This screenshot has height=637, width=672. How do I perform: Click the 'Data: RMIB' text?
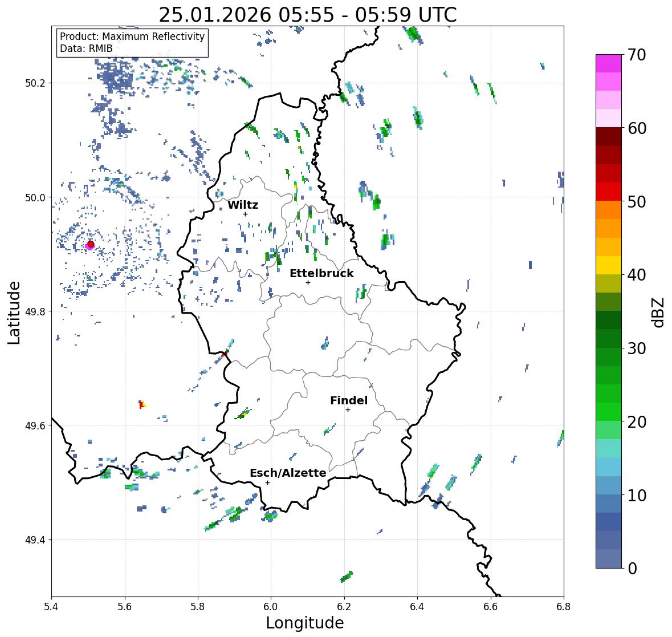click(x=86, y=48)
